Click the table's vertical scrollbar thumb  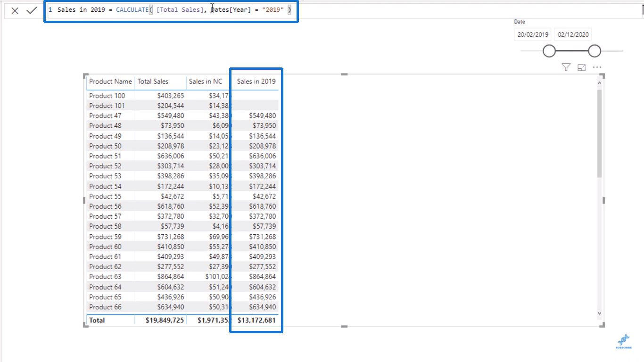point(599,134)
